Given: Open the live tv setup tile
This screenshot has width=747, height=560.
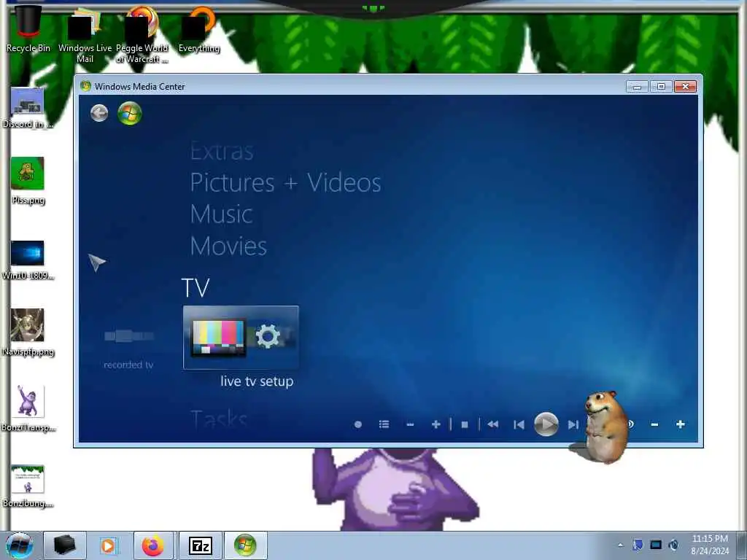Looking at the screenshot, I should (241, 338).
